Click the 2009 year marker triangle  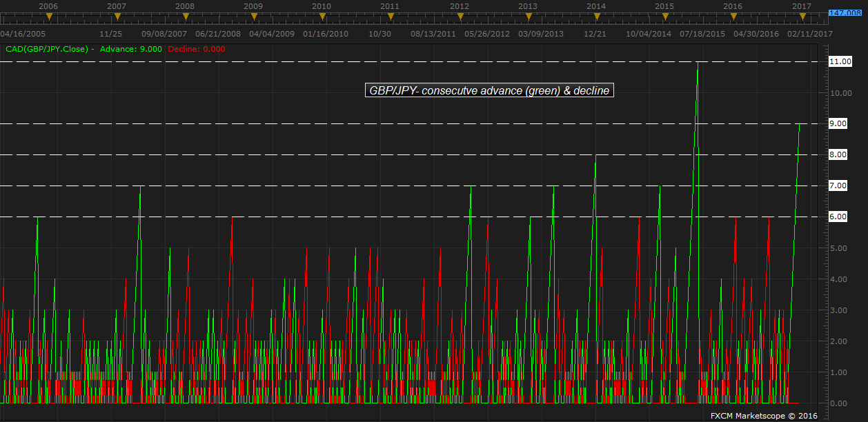(253, 17)
